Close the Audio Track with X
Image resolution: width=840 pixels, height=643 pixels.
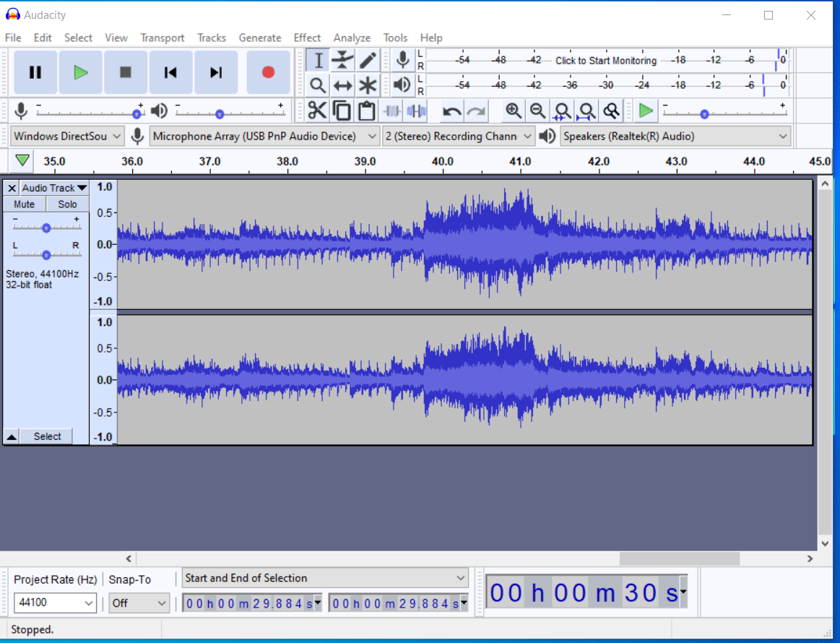[x=12, y=188]
